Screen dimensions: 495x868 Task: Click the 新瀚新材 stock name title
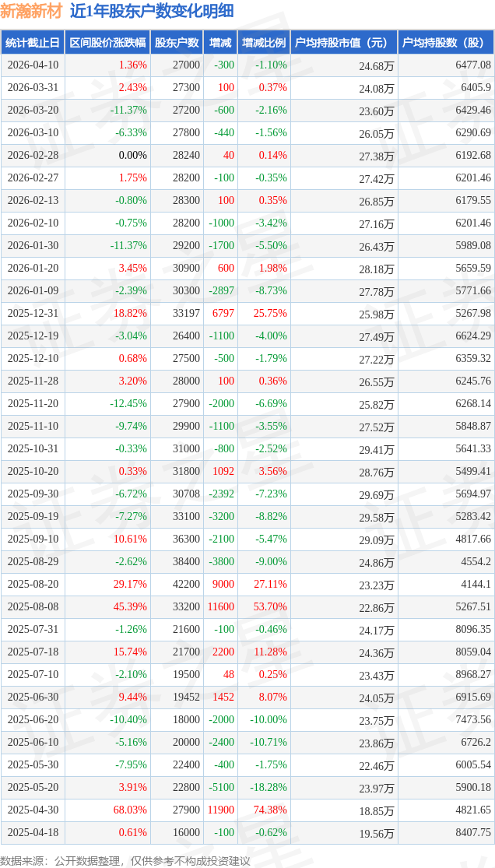pos(31,12)
